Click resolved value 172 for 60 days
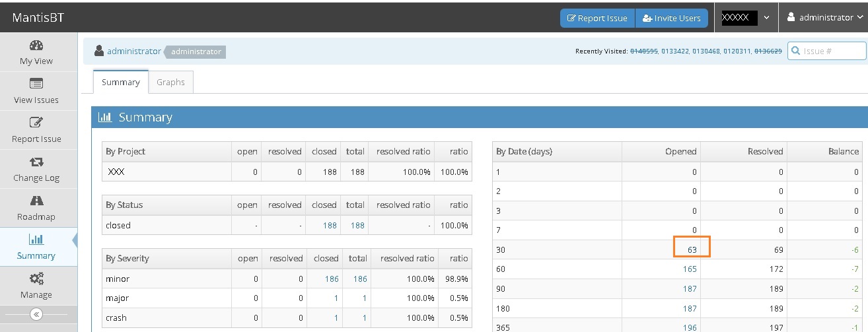Image resolution: width=868 pixels, height=332 pixels. pyautogui.click(x=776, y=269)
